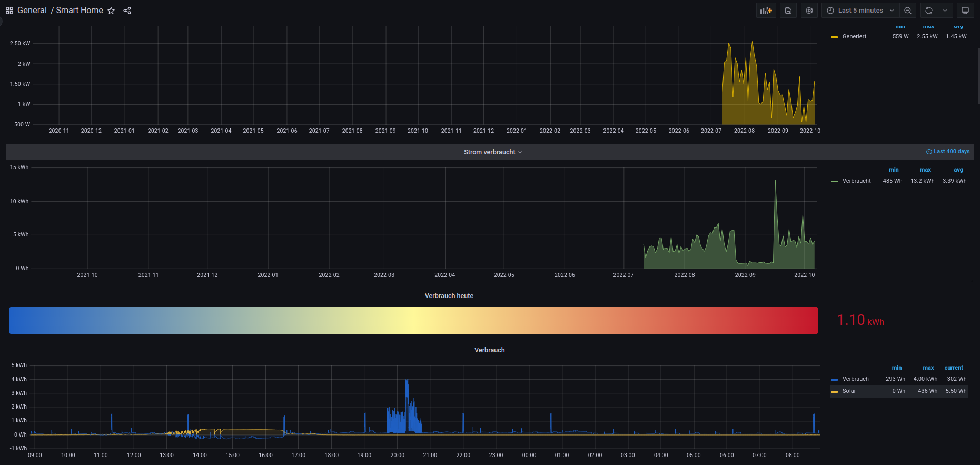Share the dashboard via share icon
Image resolution: width=980 pixels, height=465 pixels.
pos(127,11)
